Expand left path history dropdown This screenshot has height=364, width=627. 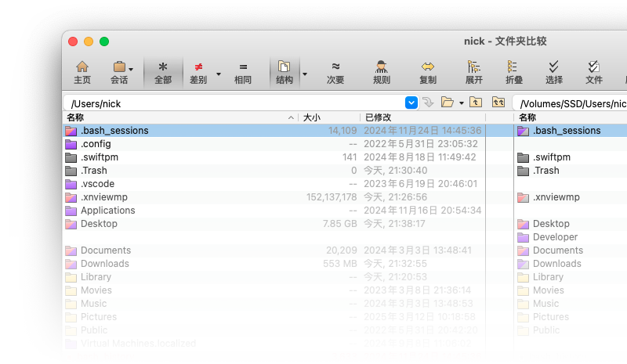(411, 103)
